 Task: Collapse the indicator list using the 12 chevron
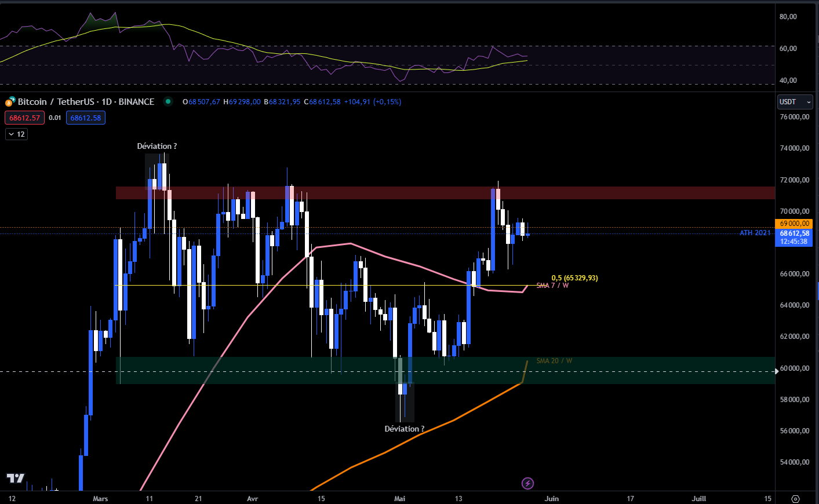[x=16, y=134]
